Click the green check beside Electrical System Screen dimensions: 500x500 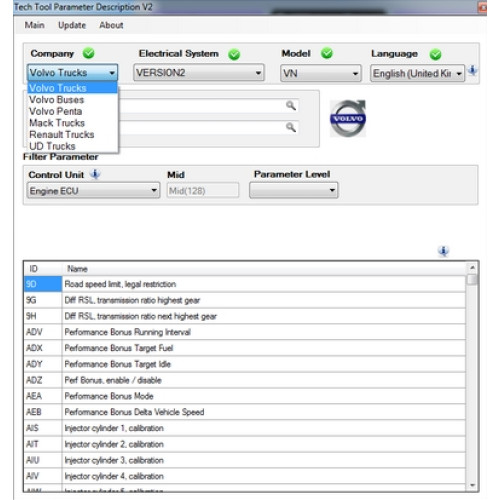pos(234,54)
